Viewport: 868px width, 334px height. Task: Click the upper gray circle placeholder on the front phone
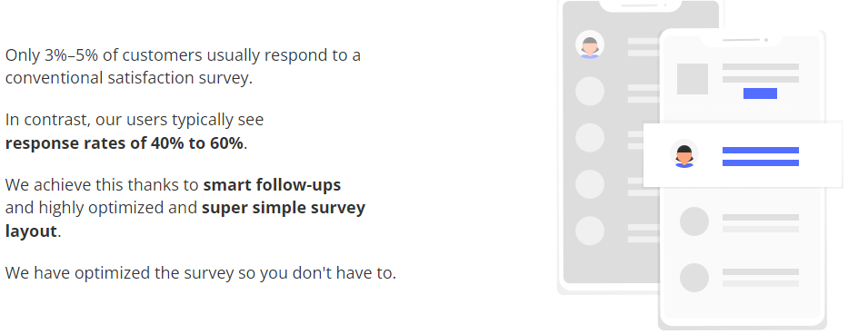[x=694, y=221]
